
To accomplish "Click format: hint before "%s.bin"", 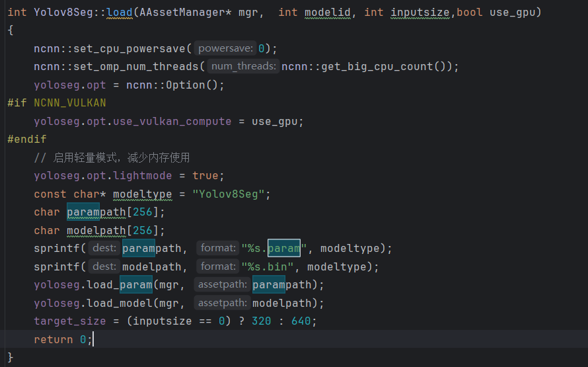I will coord(218,266).
